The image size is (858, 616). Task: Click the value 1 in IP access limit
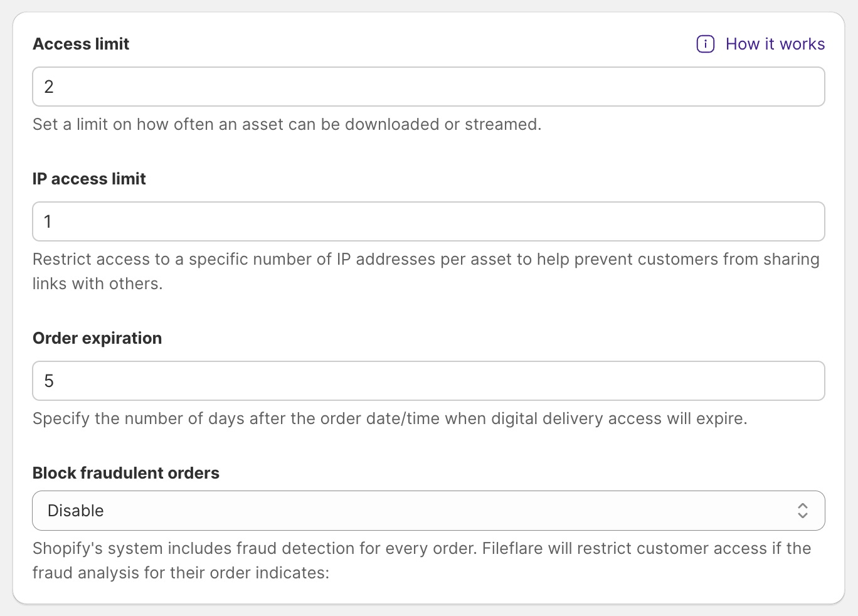pyautogui.click(x=48, y=221)
